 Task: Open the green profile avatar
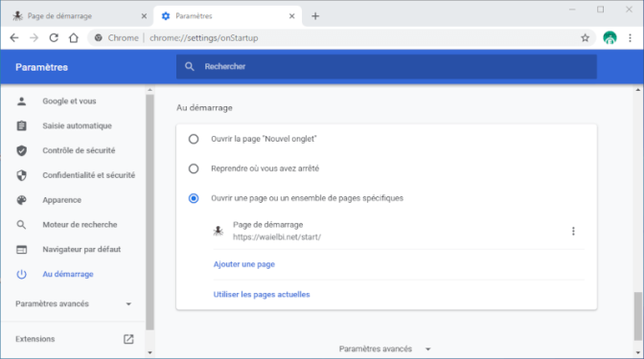609,37
